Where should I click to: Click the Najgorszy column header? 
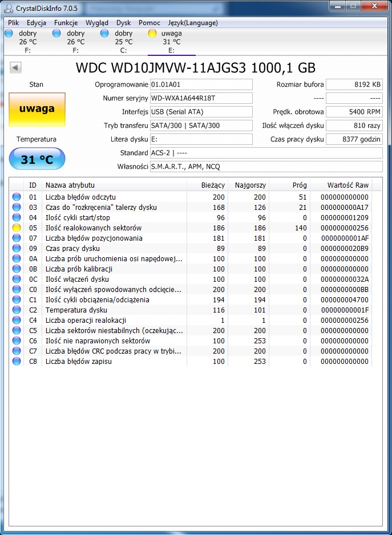tap(248, 185)
